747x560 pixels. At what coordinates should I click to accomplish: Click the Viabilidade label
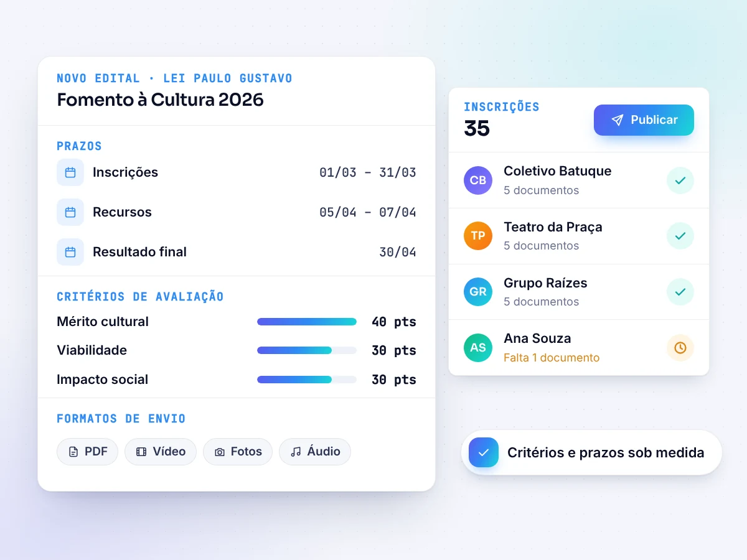click(x=92, y=350)
